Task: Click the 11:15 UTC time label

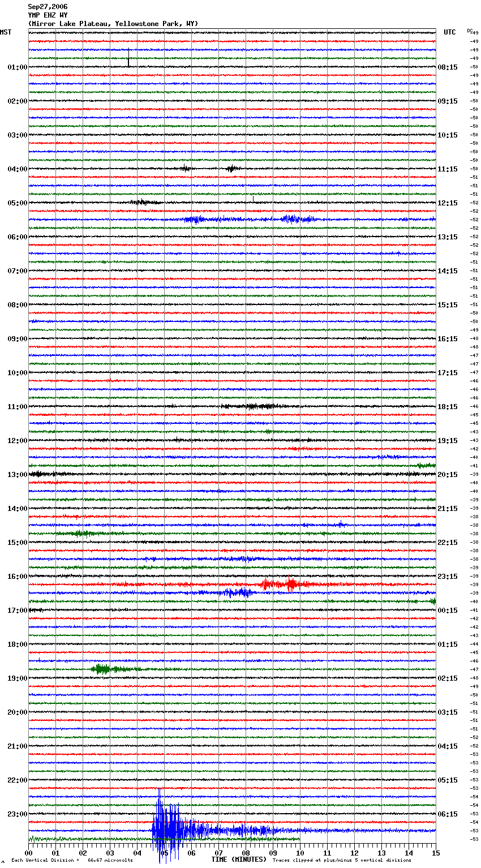Action: (x=448, y=169)
